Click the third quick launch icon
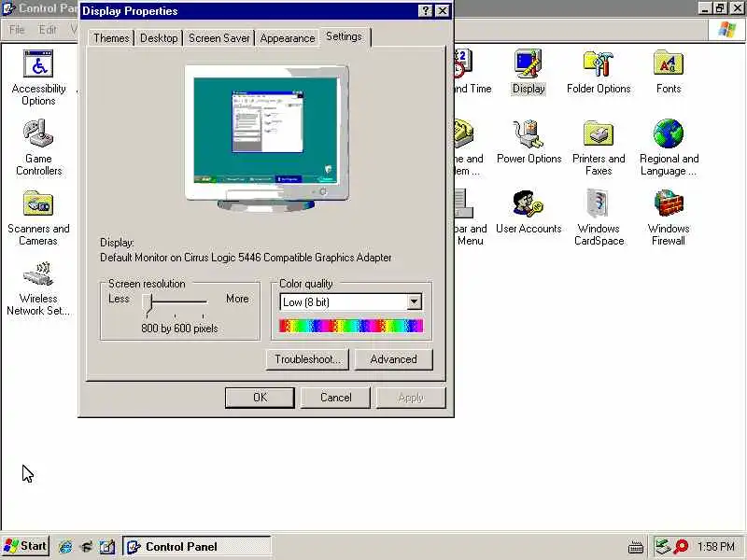 tap(107, 546)
